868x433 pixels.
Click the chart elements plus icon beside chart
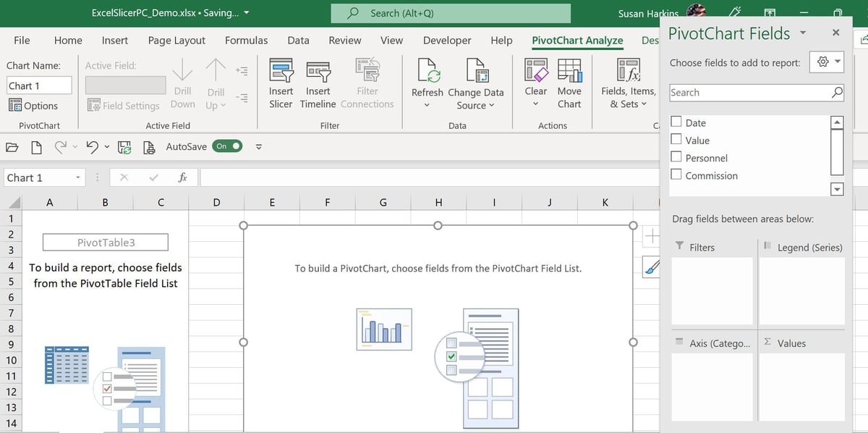click(652, 235)
